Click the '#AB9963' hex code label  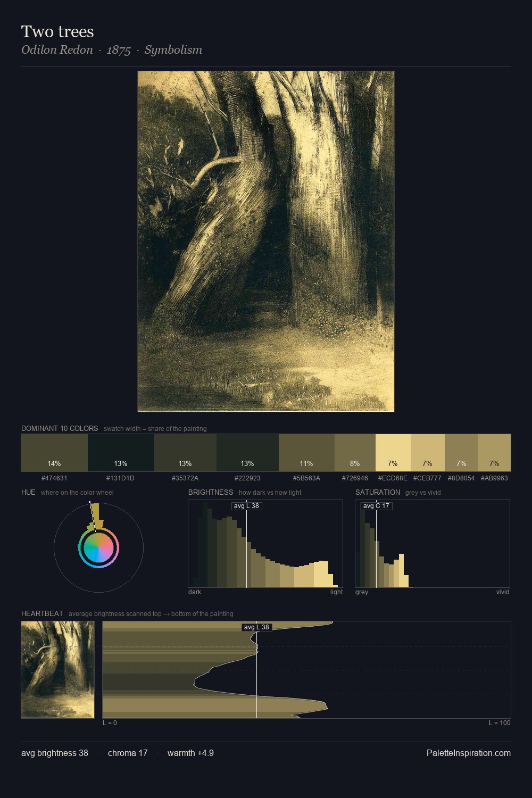[494, 478]
